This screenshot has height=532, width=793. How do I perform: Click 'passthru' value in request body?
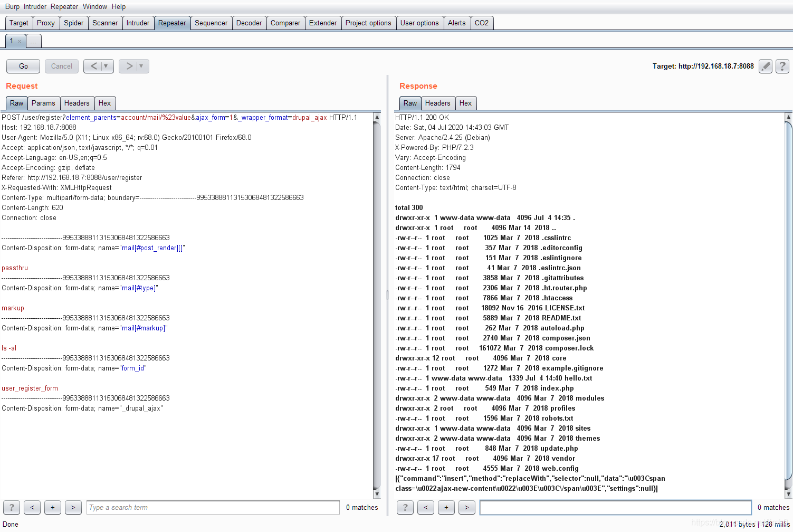15,268
